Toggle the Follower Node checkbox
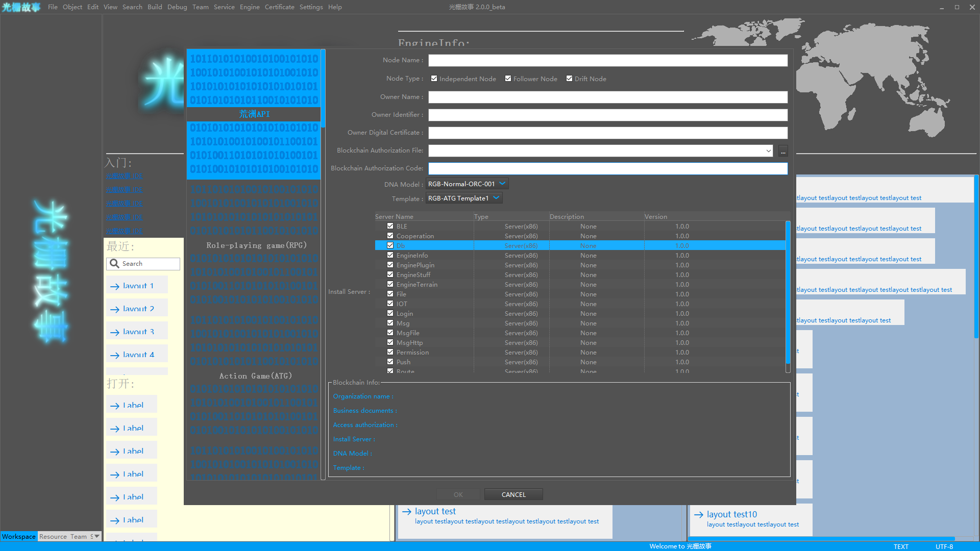This screenshot has width=980, height=551. tap(508, 79)
